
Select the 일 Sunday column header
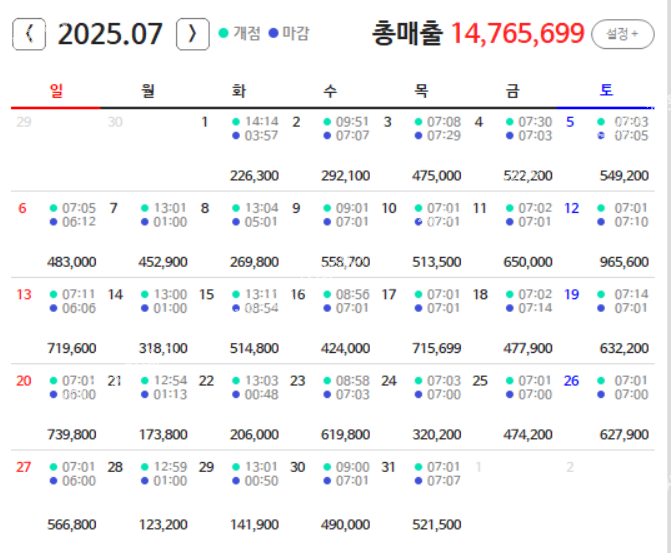[56, 91]
